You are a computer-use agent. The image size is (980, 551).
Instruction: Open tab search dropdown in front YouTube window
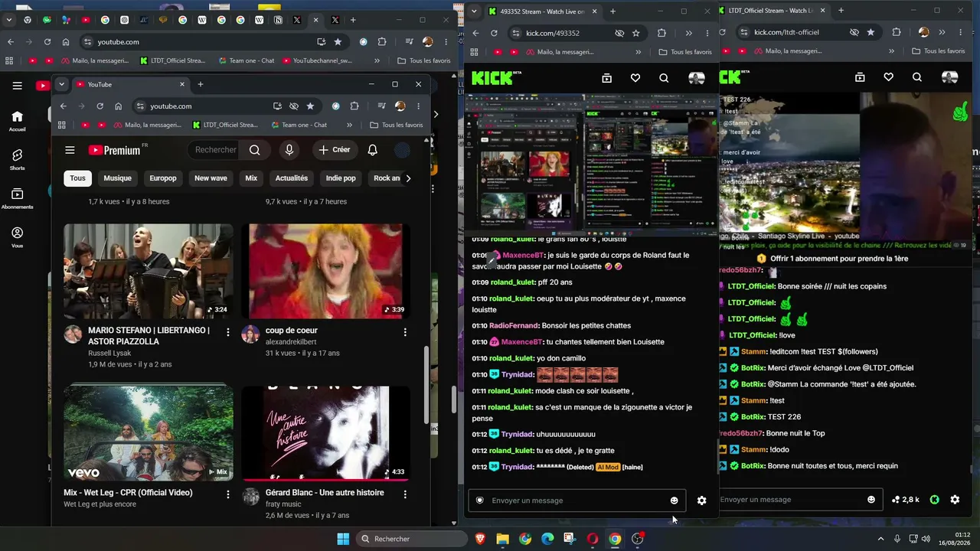point(61,84)
